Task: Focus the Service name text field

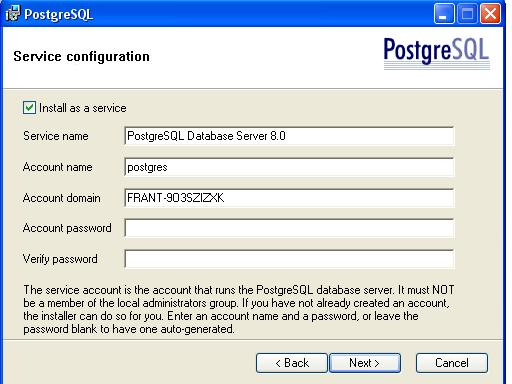Action: click(x=289, y=136)
